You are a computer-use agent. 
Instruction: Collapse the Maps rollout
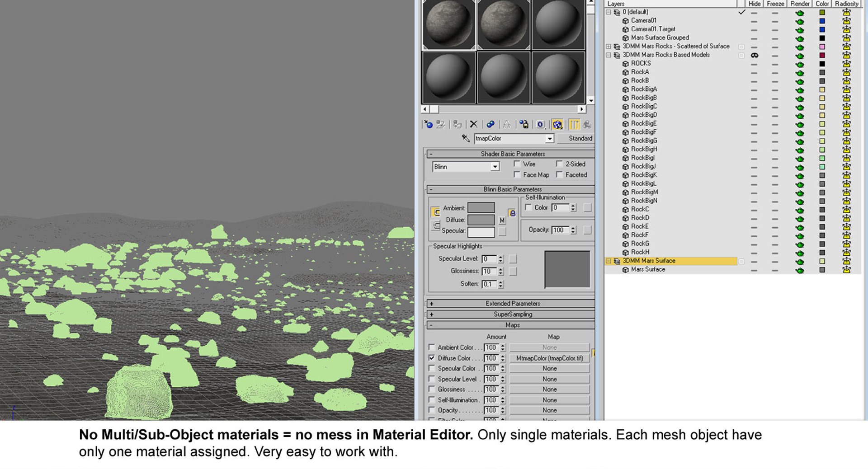(x=510, y=325)
